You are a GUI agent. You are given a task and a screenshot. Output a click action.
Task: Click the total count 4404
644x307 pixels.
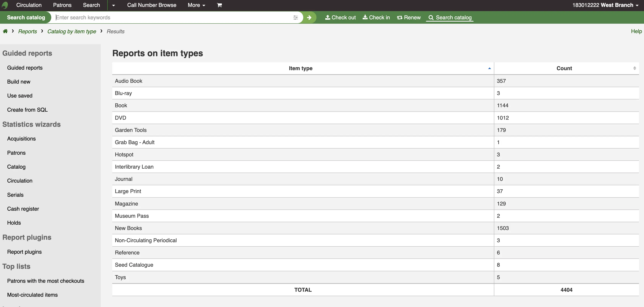[566, 290]
